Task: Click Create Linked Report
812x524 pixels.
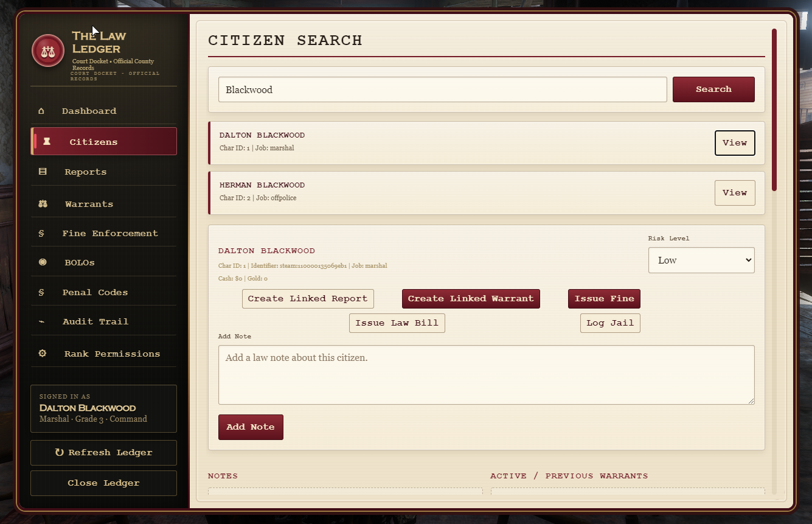Action: [308, 299]
